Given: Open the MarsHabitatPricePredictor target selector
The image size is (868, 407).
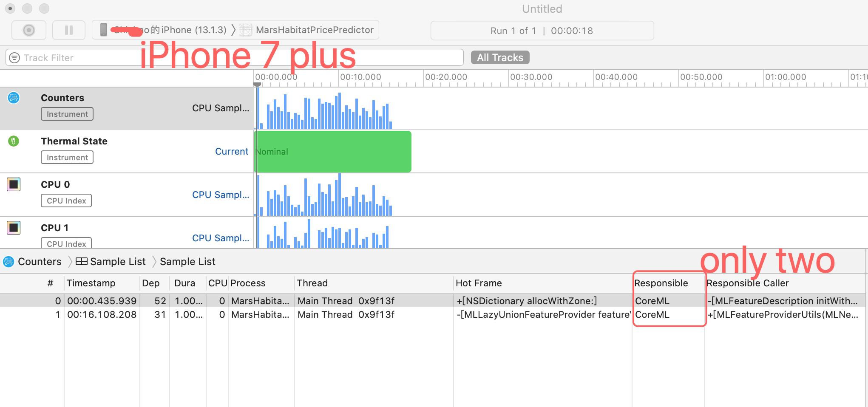Looking at the screenshot, I should 307,30.
